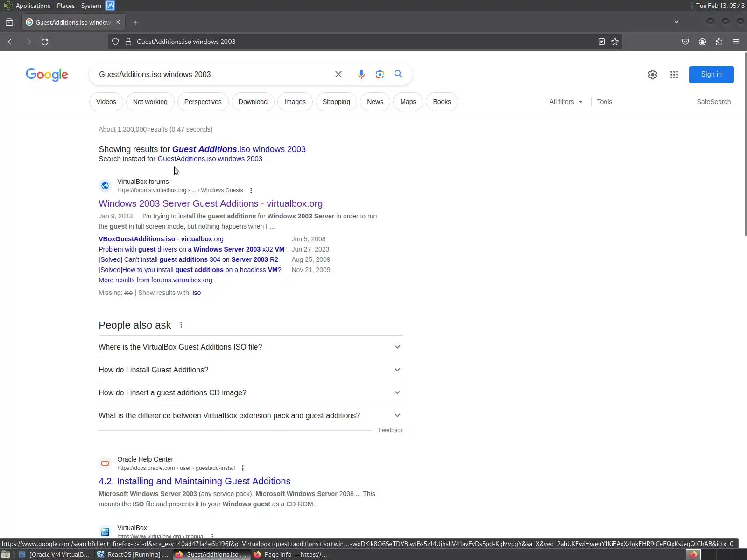Click the Feedback link under People also ask
This screenshot has height=560, width=747.
pyautogui.click(x=390, y=430)
